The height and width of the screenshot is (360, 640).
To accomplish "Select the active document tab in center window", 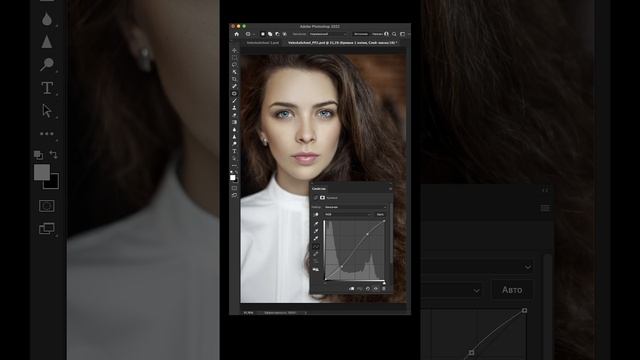I will click(342, 43).
